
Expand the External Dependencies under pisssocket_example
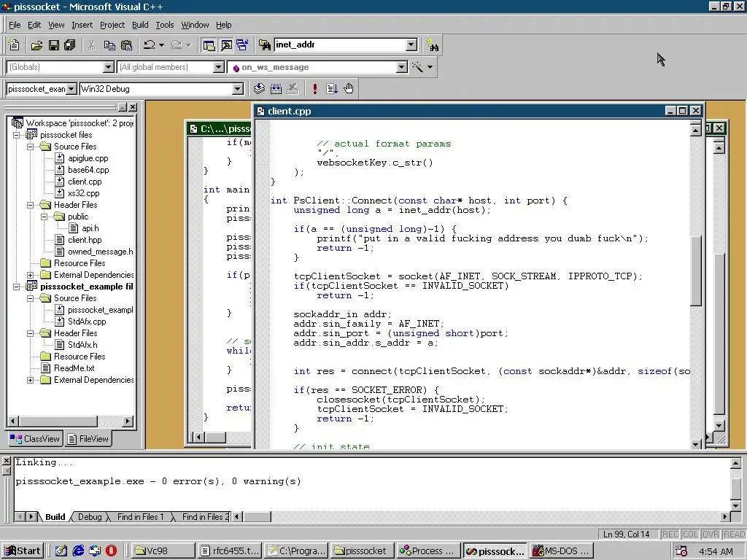31,380
